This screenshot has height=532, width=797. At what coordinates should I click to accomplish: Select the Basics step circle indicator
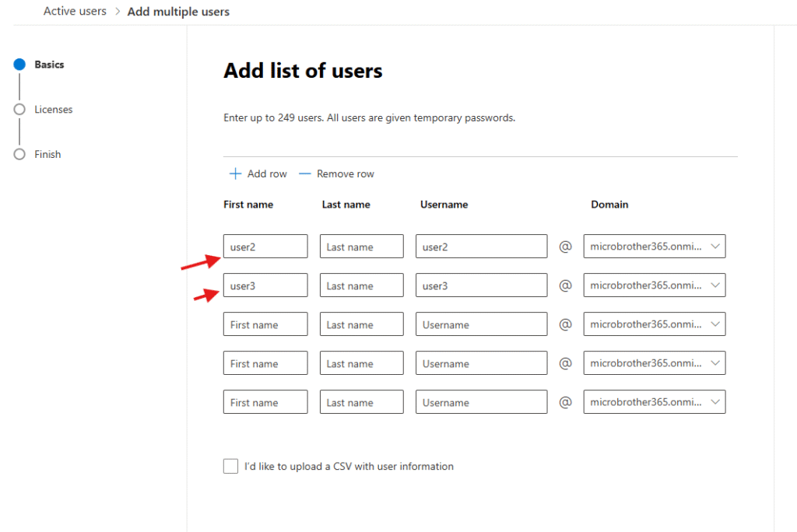pyautogui.click(x=19, y=65)
